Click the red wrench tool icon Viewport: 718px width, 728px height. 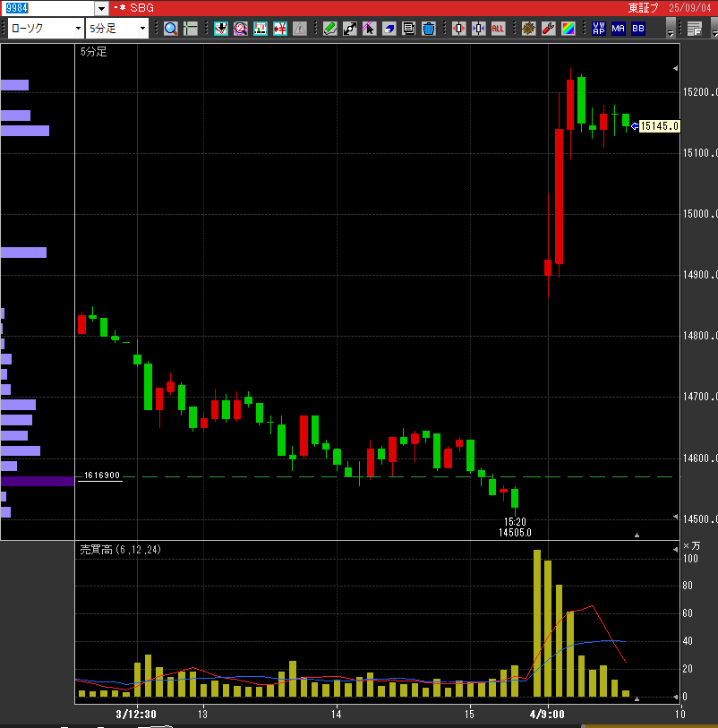[x=549, y=29]
